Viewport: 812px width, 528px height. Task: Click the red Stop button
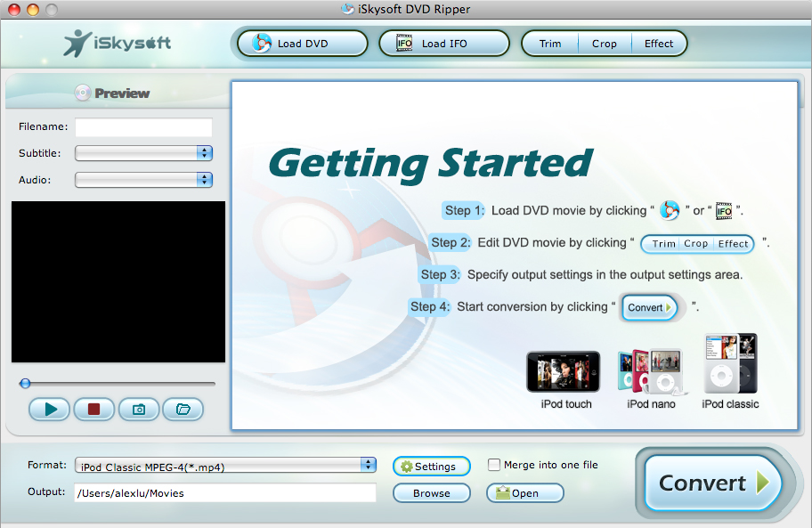(x=93, y=410)
